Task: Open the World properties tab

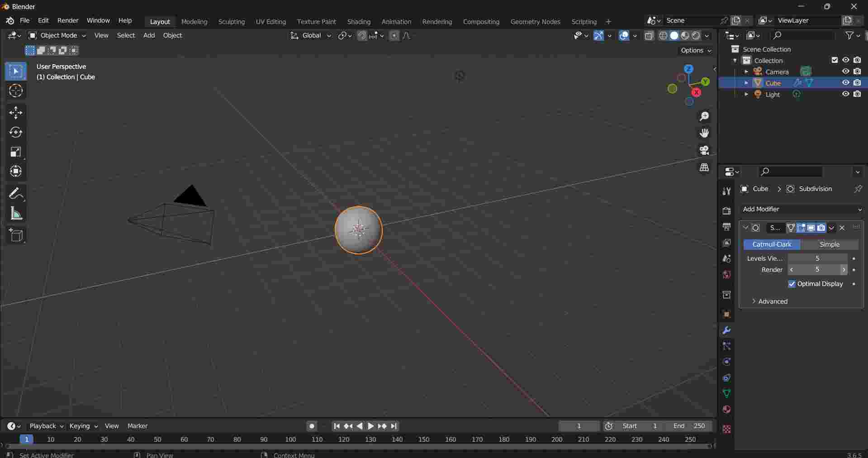Action: 726,275
